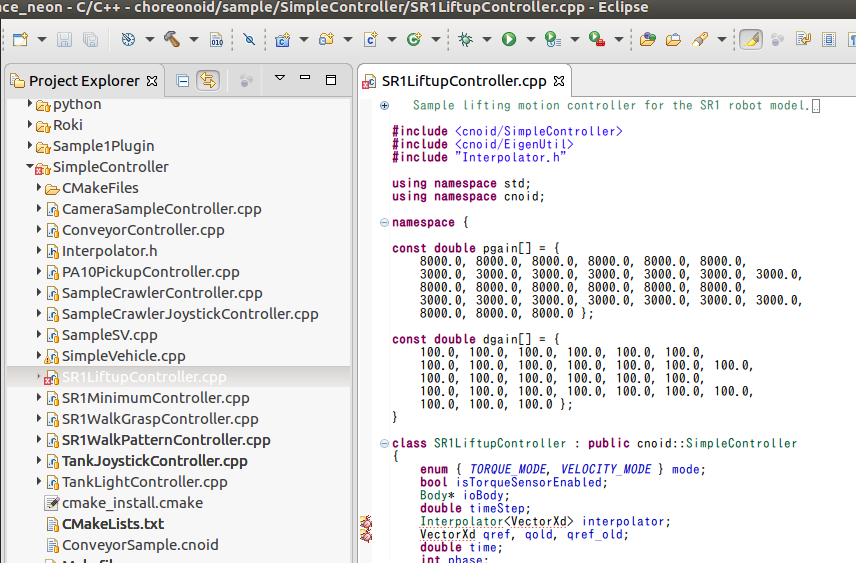
Task: Click the Build hammer icon
Action: pyautogui.click(x=170, y=40)
